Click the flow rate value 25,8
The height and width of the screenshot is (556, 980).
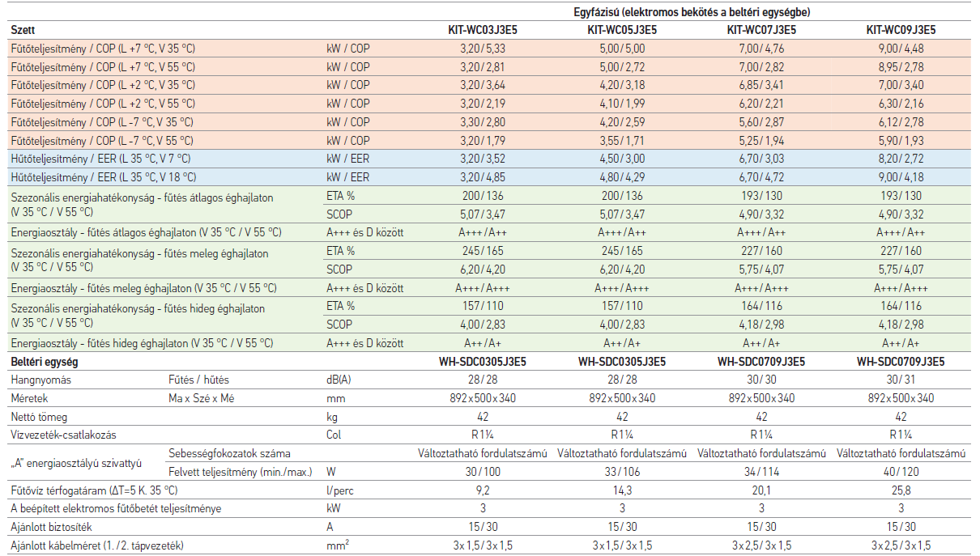[x=901, y=490]
